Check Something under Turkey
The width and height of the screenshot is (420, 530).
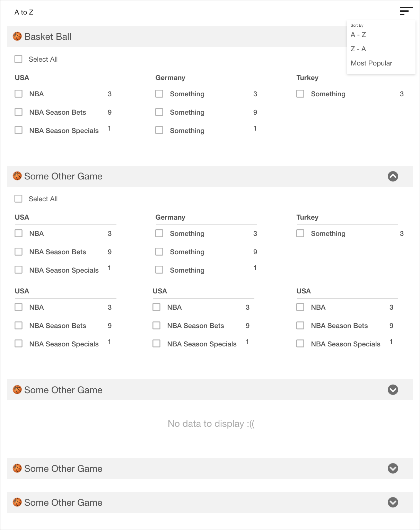[x=300, y=94]
